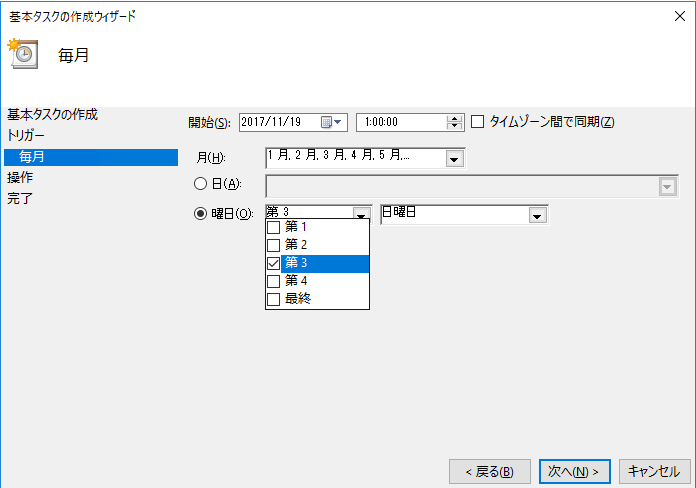Select the 曜日(O) radio button
Viewport: 696px width, 488px height.
pyautogui.click(x=200, y=214)
